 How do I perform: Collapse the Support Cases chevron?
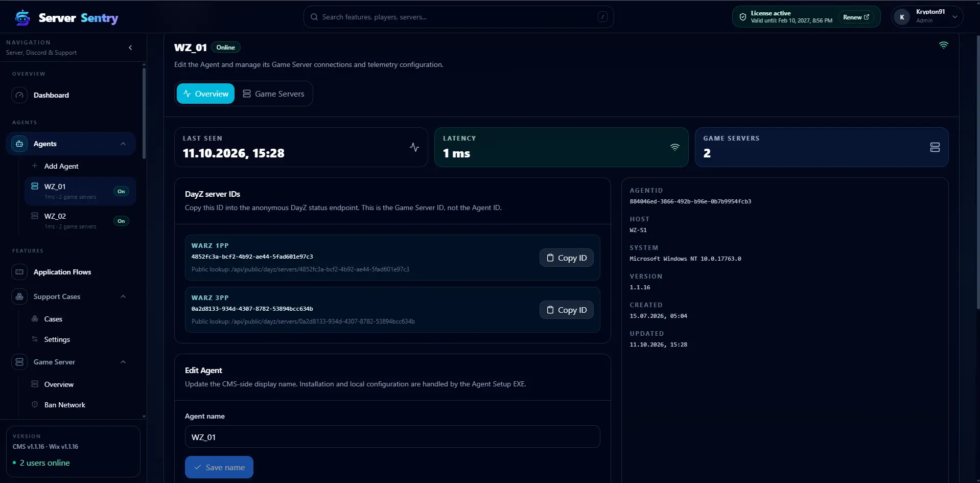click(123, 296)
